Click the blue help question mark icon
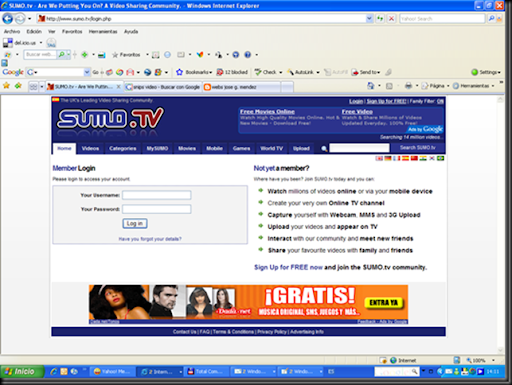The height and width of the screenshot is (385, 512). (x=248, y=55)
